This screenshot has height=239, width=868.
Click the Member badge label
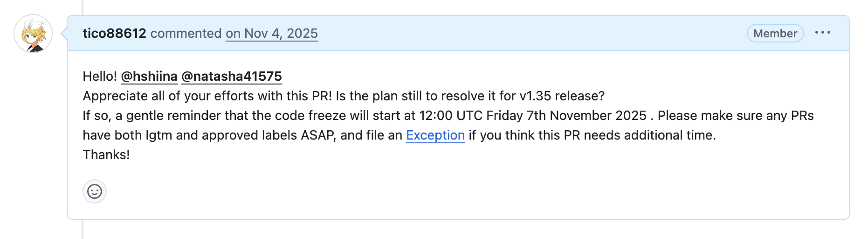(775, 34)
